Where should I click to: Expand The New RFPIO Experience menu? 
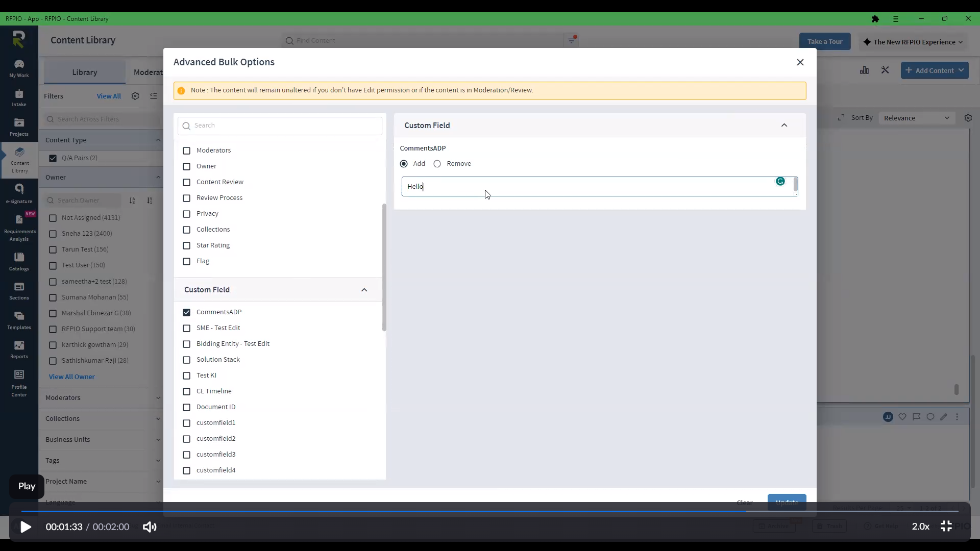pos(913,42)
